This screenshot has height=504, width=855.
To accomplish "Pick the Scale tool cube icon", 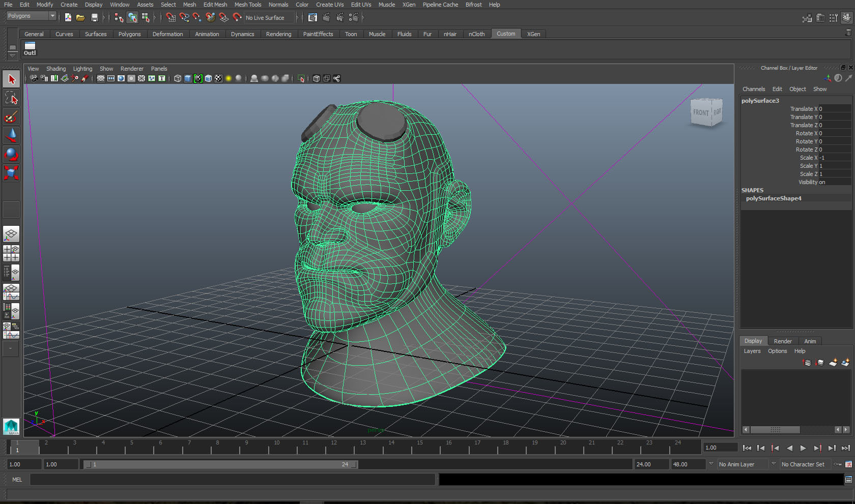I will (x=11, y=173).
